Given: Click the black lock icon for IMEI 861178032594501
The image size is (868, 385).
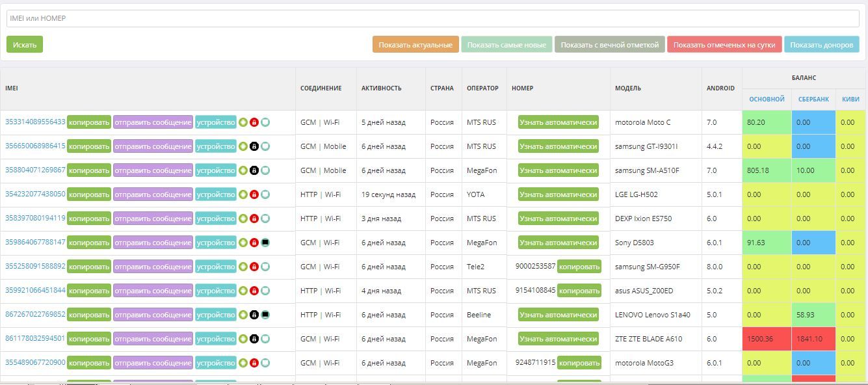Looking at the screenshot, I should 254,339.
